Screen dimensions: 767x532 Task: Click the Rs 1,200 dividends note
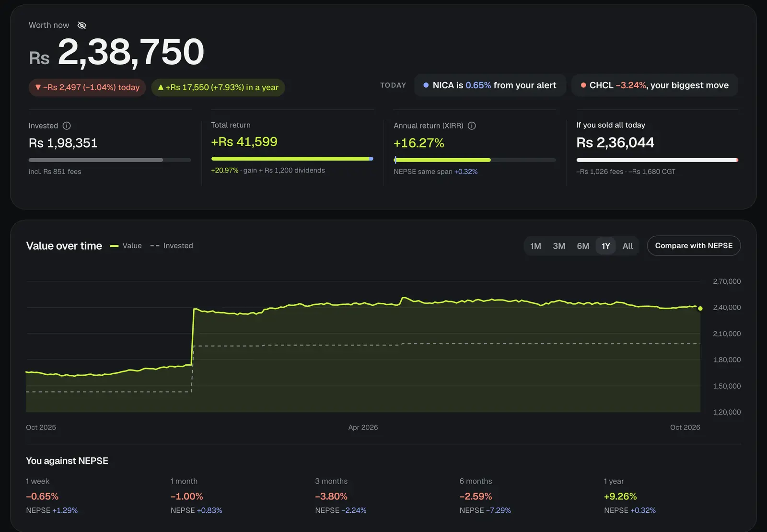coord(295,170)
